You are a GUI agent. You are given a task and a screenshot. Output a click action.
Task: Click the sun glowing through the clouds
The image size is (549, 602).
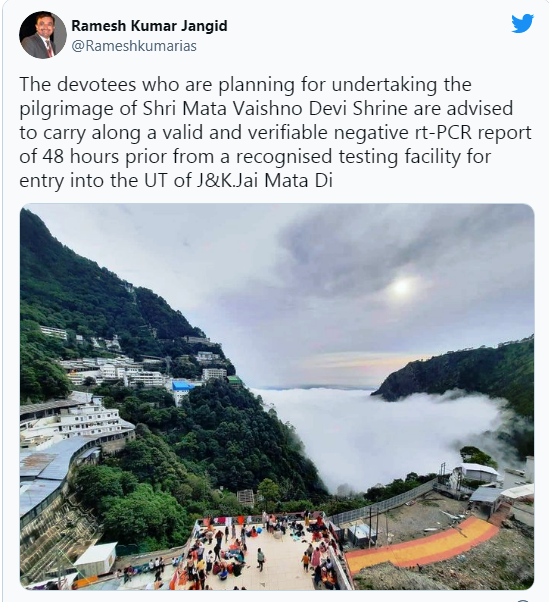[x=402, y=286]
